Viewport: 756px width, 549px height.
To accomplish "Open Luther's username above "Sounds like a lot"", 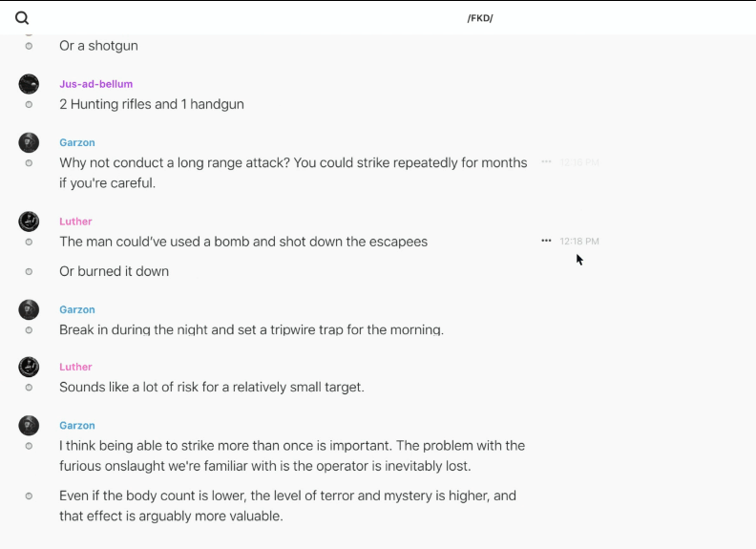I will pos(75,367).
